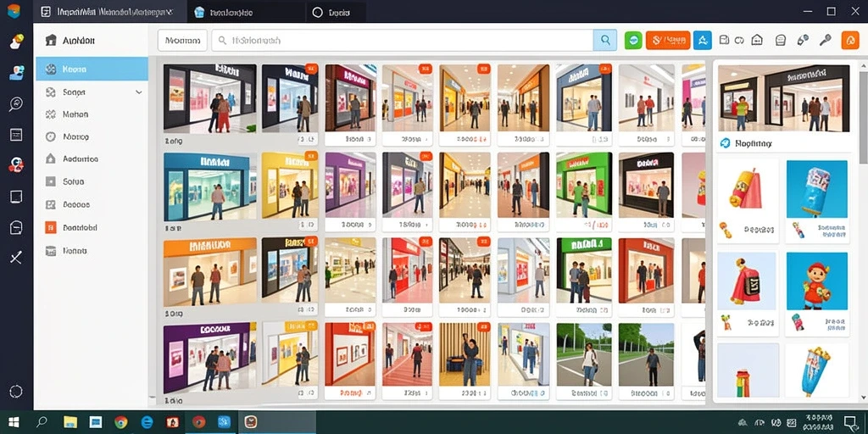
Task: Expand the sidebar item with the chevron
Action: [x=92, y=92]
